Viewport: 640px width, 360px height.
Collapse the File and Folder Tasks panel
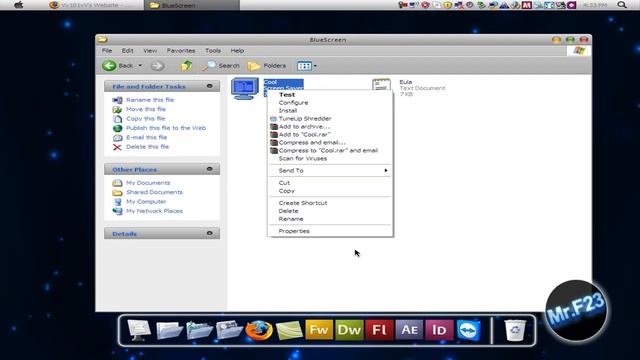pyautogui.click(x=209, y=86)
